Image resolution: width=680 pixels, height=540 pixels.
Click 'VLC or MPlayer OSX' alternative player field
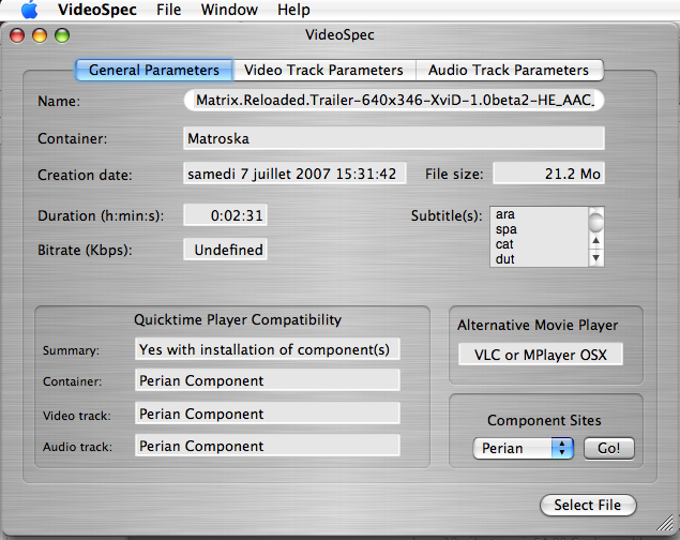[540, 354]
